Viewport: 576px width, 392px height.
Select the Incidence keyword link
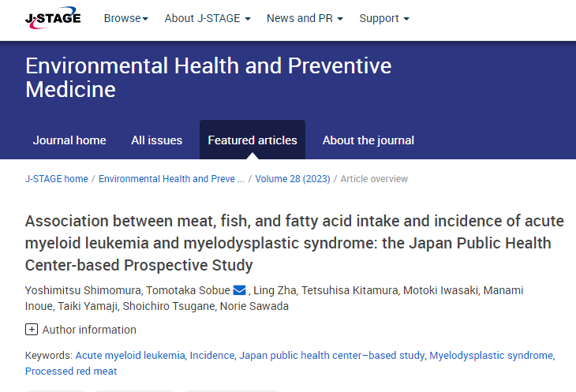click(x=211, y=356)
